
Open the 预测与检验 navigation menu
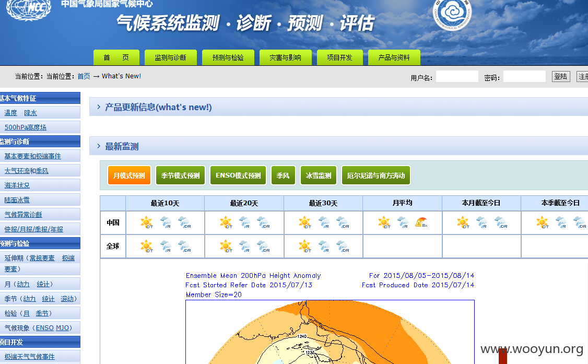pyautogui.click(x=228, y=57)
